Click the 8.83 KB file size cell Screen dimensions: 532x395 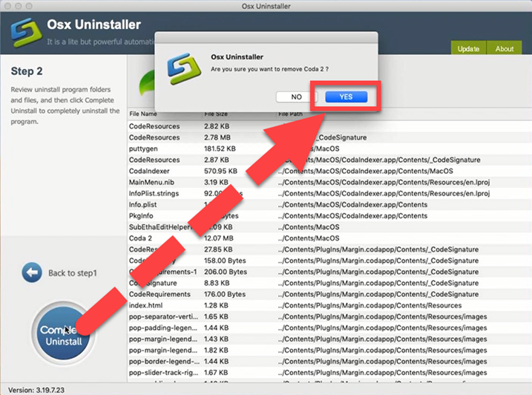click(x=217, y=283)
